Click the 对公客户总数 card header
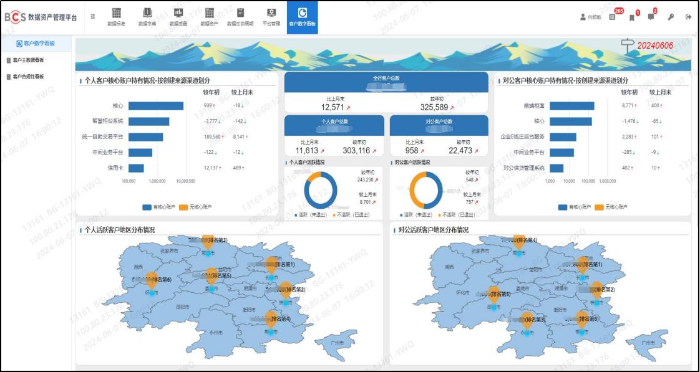The width and height of the screenshot is (700, 372). (439, 125)
